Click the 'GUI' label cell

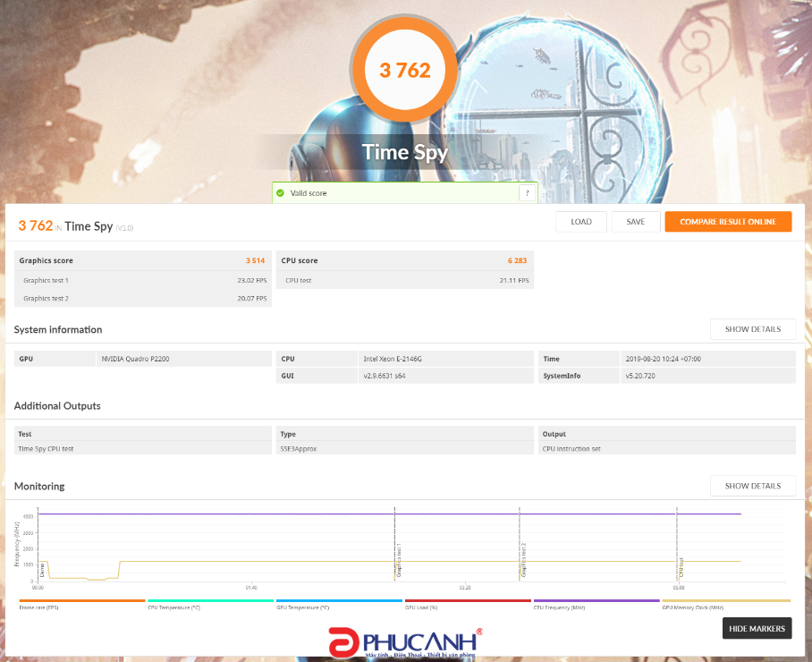(317, 376)
